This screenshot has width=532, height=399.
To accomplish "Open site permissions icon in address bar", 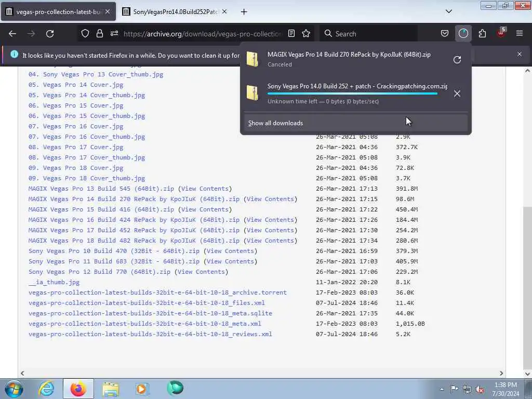I will 114,34.
